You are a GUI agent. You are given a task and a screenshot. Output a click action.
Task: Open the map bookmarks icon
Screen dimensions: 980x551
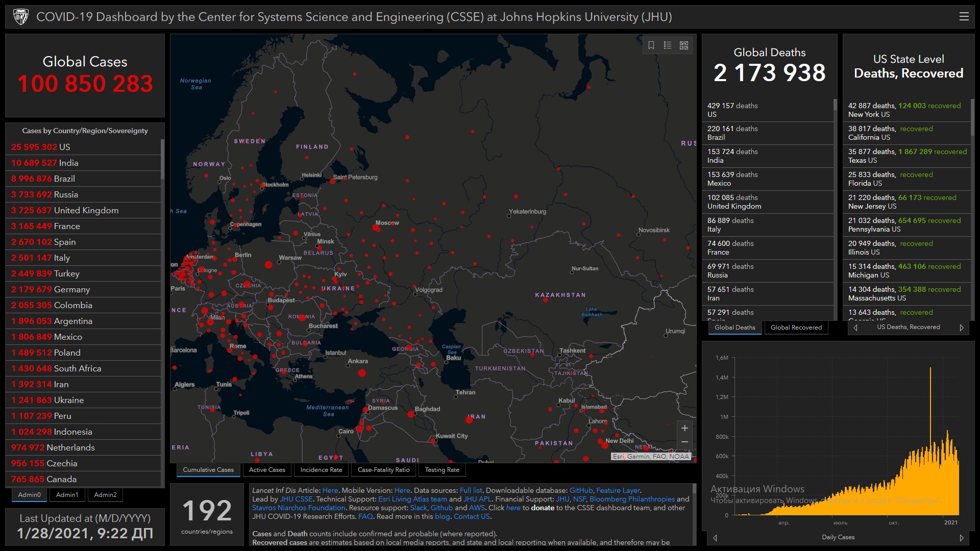651,45
